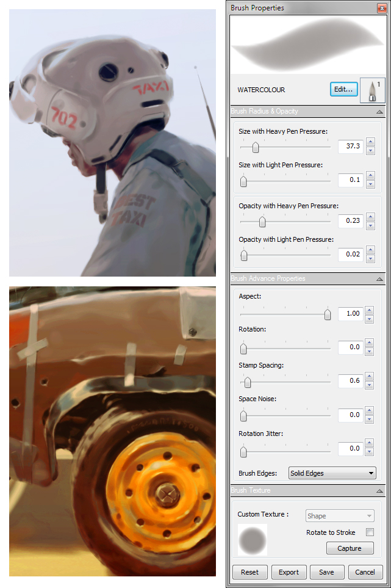Click the brush stroke preview area
Screen dimensions: 391x588
click(x=307, y=45)
